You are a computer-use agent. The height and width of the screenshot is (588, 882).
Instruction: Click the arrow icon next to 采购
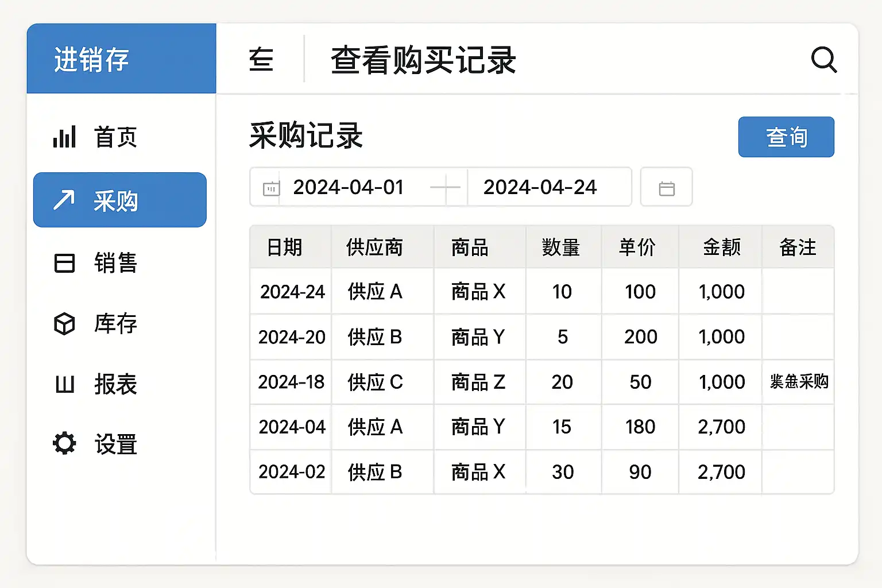(64, 200)
